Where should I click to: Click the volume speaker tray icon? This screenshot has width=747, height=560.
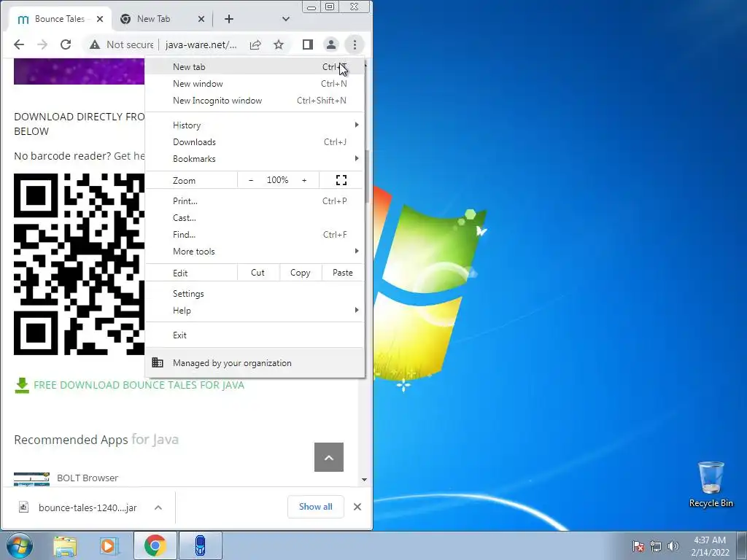click(x=673, y=546)
